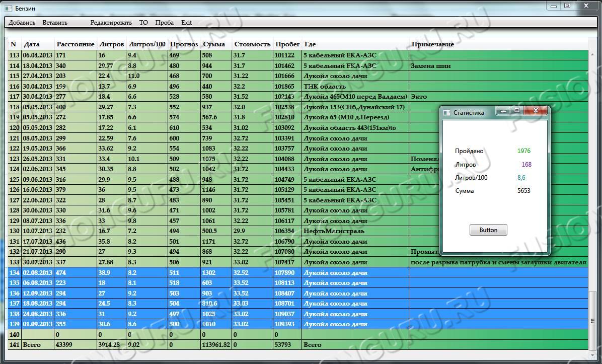
Task: Select row 134 dated 02.08.2013
Action: coord(38,272)
